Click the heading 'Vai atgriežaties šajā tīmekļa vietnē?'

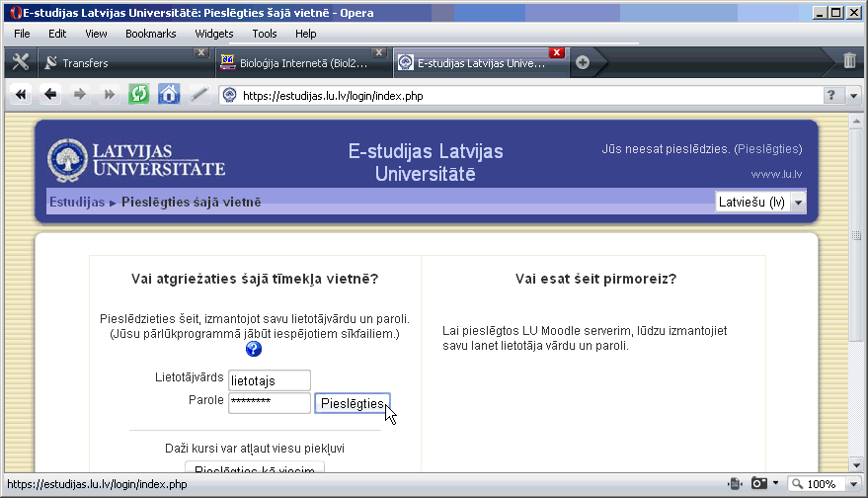tap(255, 279)
